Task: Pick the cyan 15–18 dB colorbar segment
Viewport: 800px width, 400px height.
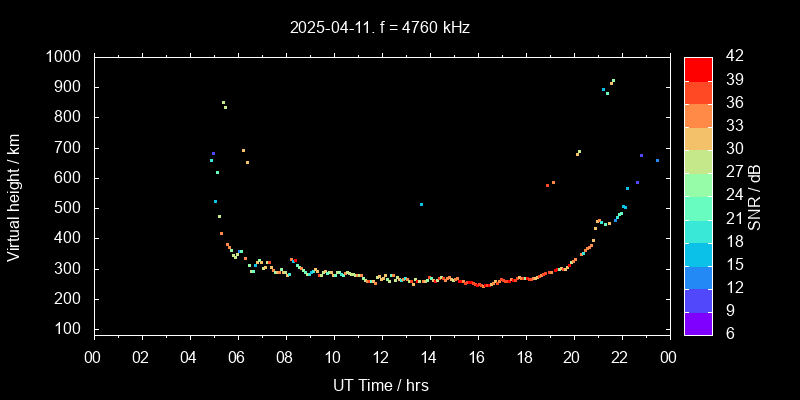Action: pos(698,254)
